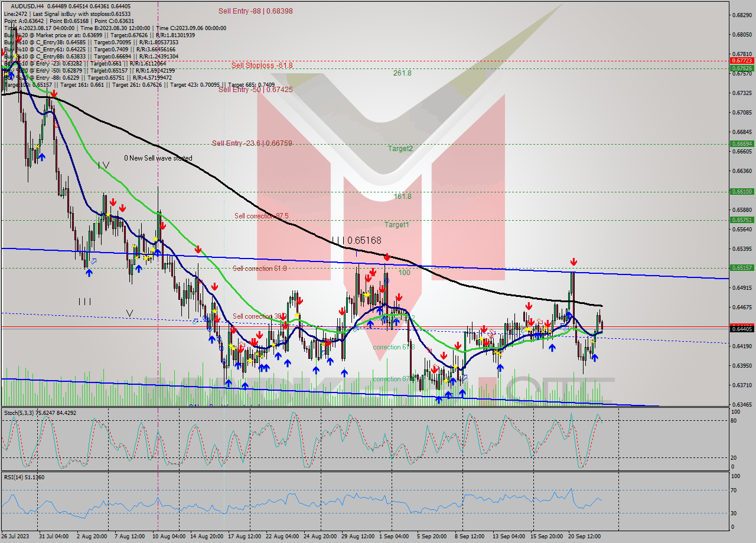Image resolution: width=756 pixels, height=543 pixels.
Task: Click the green '161.8' Fibonacci label
Action: (x=402, y=197)
